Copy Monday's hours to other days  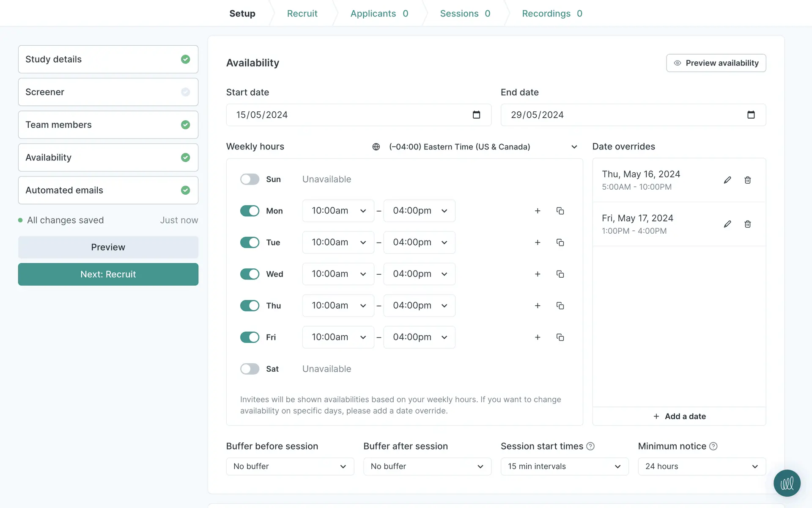[560, 211]
